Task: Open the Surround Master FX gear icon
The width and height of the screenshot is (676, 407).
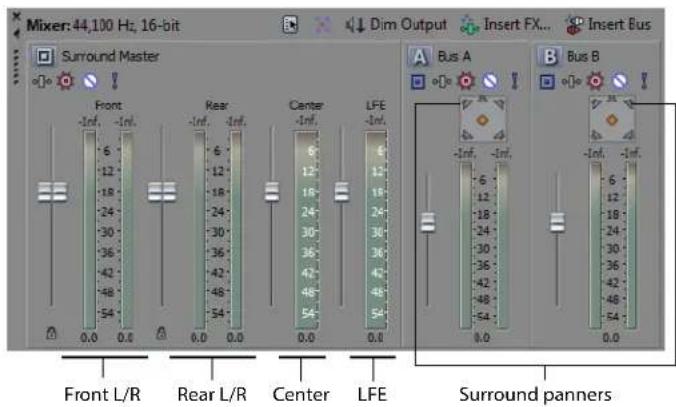Action: [66, 81]
